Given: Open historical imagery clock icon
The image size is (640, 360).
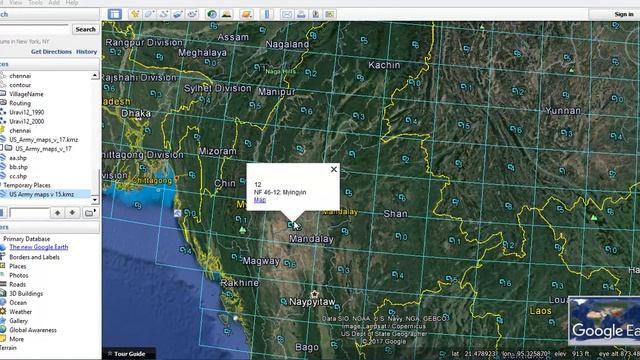Looking at the screenshot, I should [212, 14].
